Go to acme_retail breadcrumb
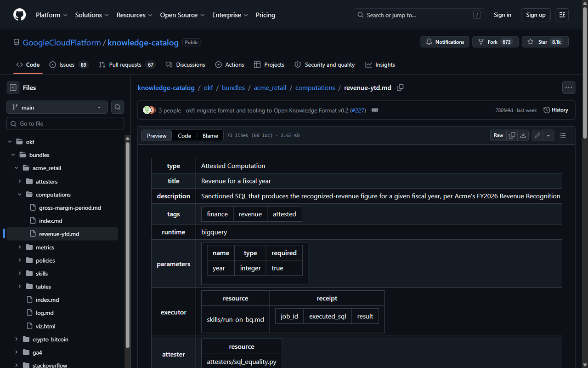Screen dimensions: 588x368 click(270, 87)
